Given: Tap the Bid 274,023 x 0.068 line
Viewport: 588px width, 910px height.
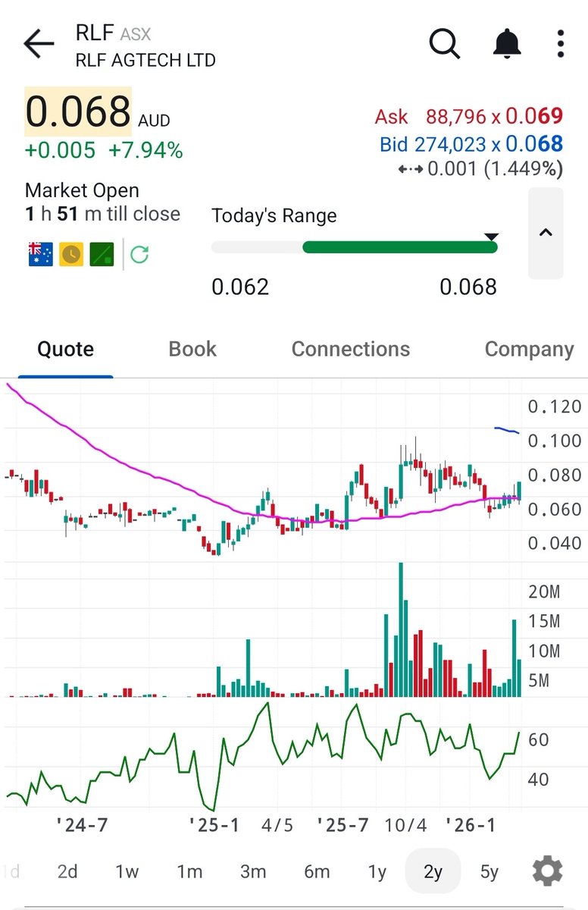Looking at the screenshot, I should click(471, 143).
